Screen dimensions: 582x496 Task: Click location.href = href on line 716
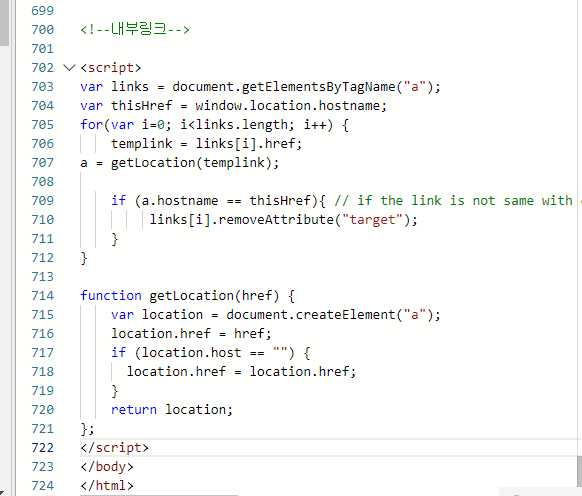tap(191, 334)
